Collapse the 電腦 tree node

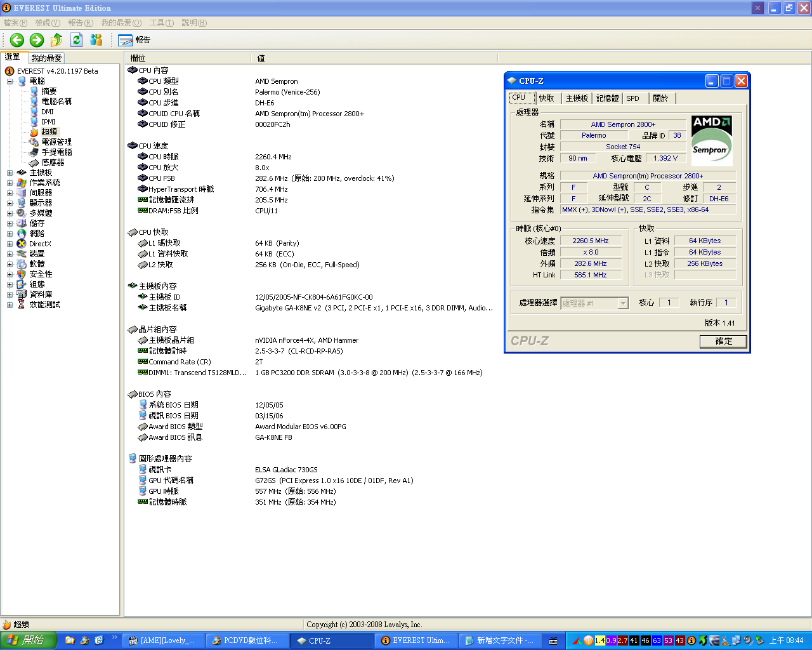pos(10,81)
